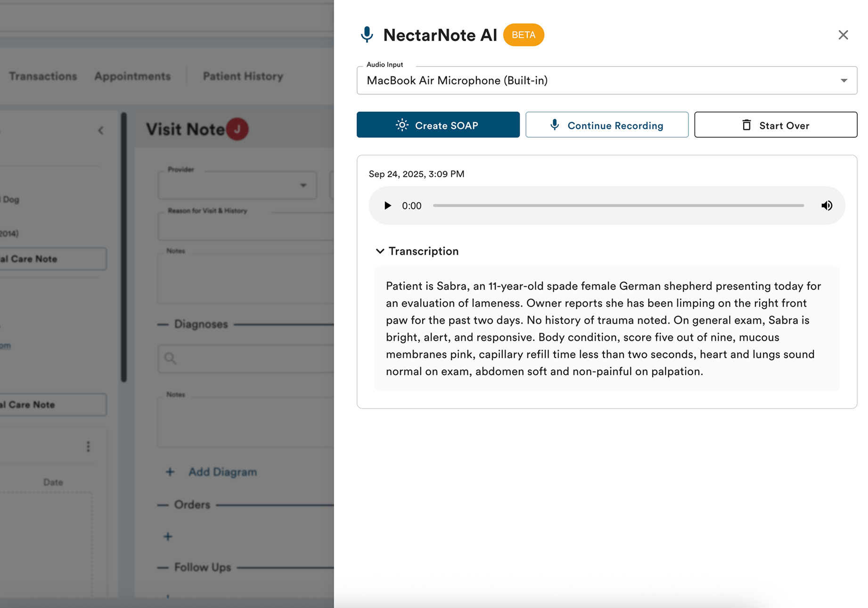Click the trash icon in Start Over
This screenshot has width=868, height=608.
(x=746, y=125)
